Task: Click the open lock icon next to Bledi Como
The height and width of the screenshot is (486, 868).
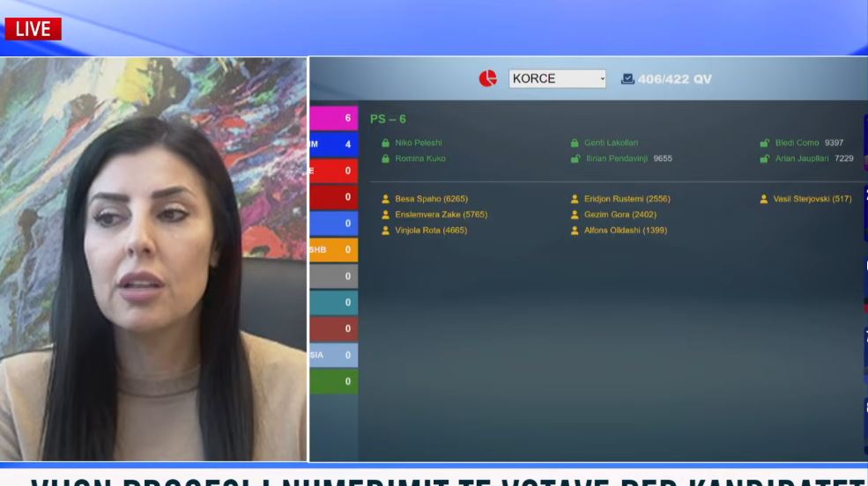Action: (765, 143)
